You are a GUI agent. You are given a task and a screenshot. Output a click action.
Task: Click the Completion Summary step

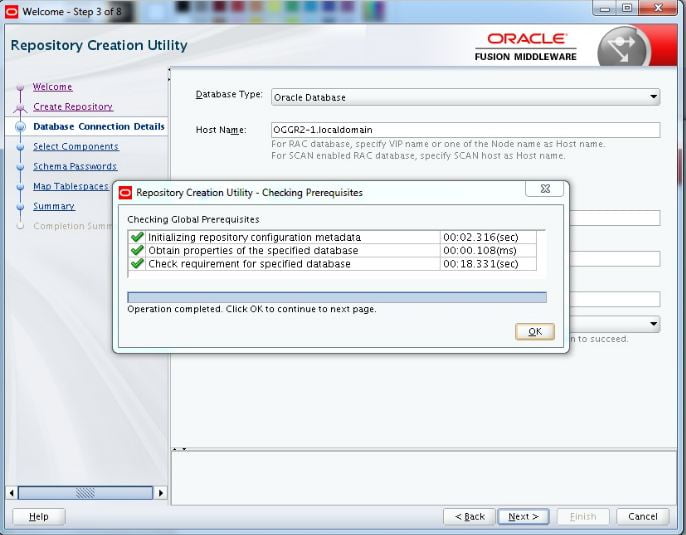coord(73,226)
